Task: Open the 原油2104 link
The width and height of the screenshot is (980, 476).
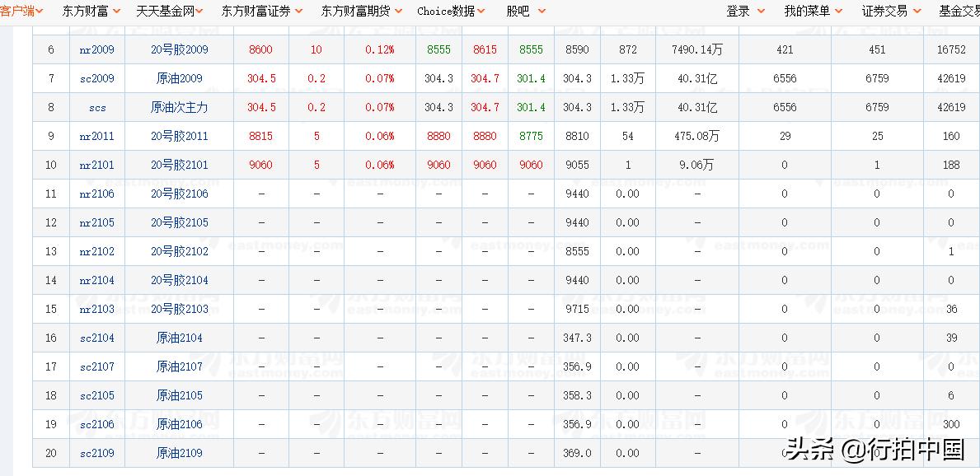Action: click(x=180, y=338)
